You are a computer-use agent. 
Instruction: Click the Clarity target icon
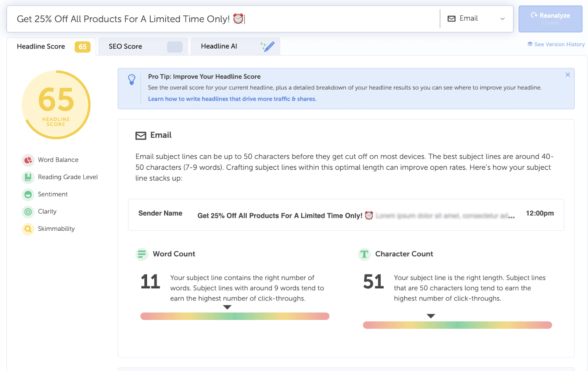click(x=28, y=212)
